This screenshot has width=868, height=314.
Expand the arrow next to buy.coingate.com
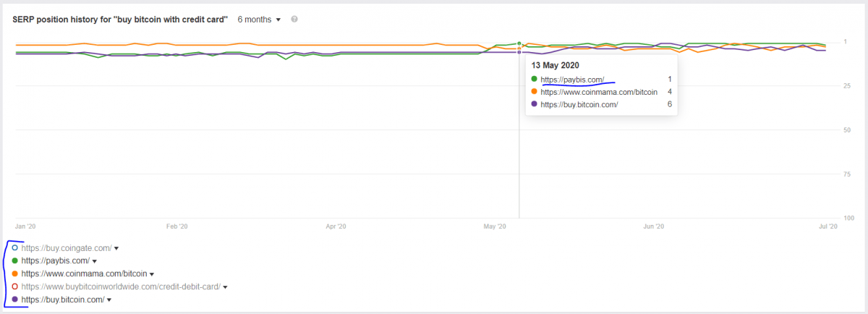tap(116, 249)
